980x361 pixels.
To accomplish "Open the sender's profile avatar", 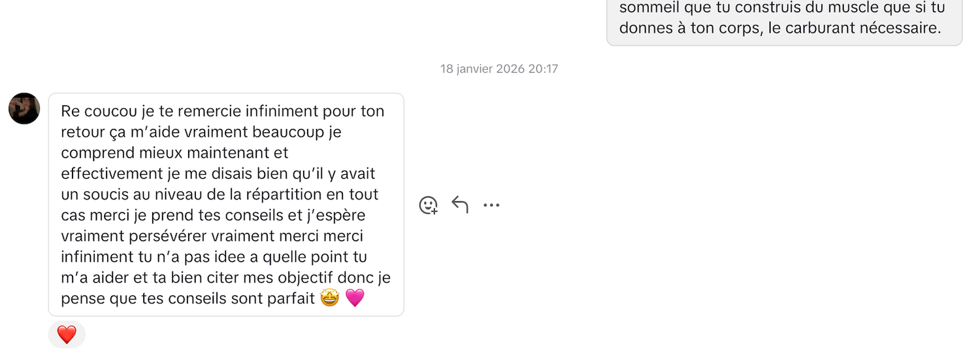I will tap(24, 109).
